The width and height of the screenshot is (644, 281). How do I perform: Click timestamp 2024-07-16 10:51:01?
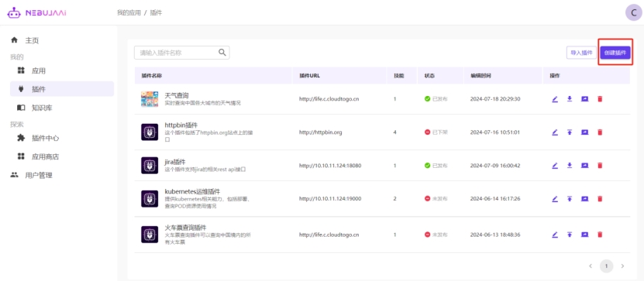[x=495, y=132]
